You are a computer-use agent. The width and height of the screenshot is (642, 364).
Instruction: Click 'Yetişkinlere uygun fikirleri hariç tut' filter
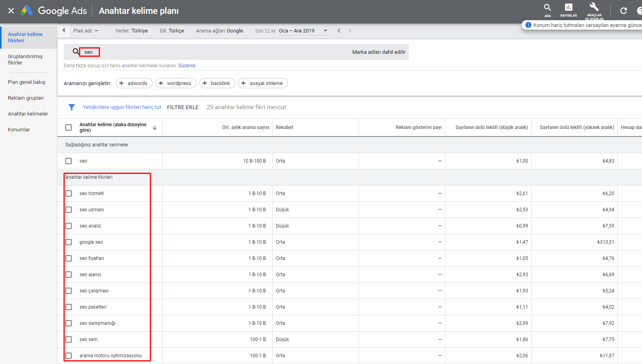coord(122,107)
